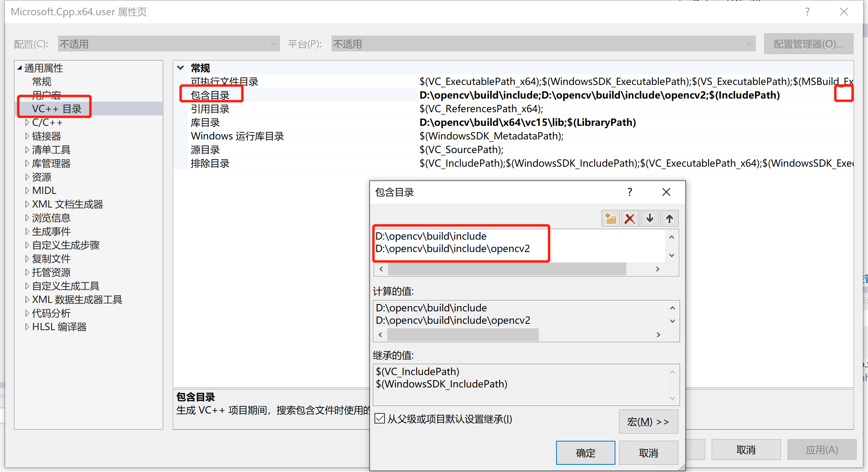Screen dimensions: 868x472
Task: Click the 确定 button in dialog
Action: click(585, 453)
